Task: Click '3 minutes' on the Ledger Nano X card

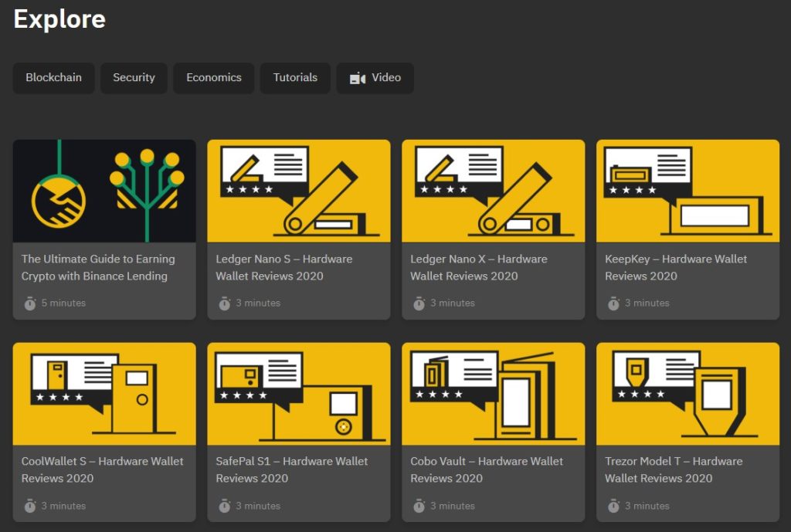Action: click(453, 303)
